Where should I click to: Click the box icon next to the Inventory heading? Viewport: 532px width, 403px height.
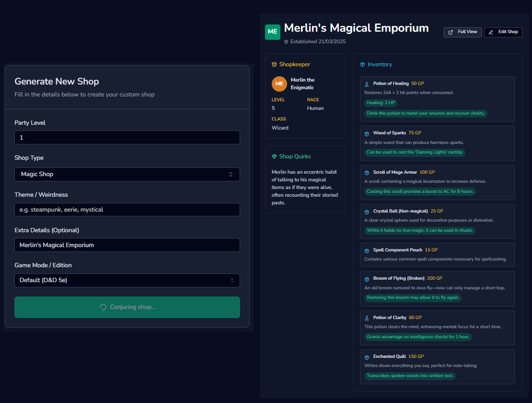tap(362, 64)
